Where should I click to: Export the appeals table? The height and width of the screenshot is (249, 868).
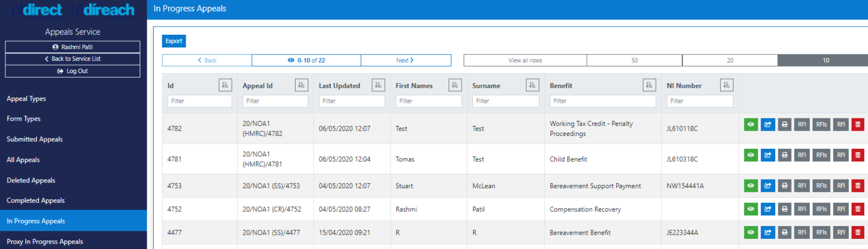pyautogui.click(x=174, y=41)
